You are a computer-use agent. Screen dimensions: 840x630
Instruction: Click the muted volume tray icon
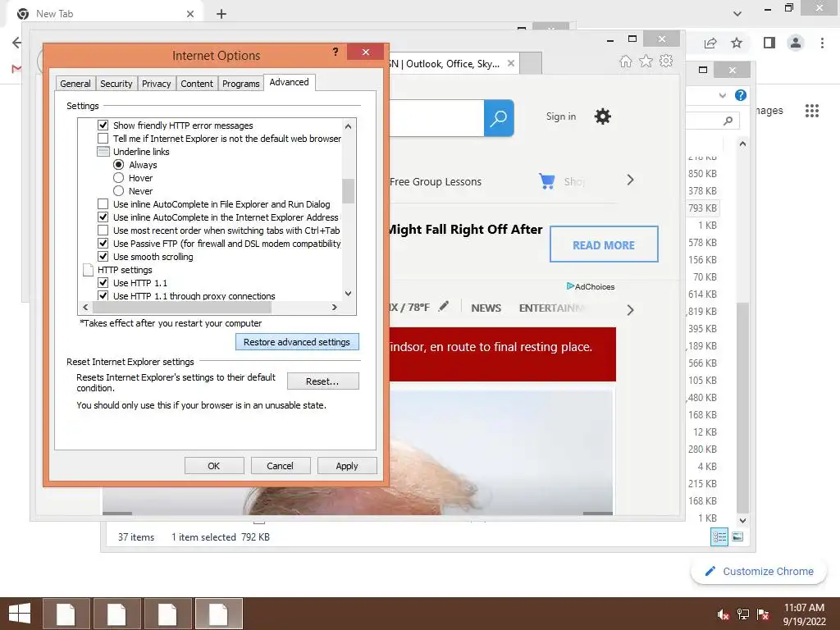(724, 614)
